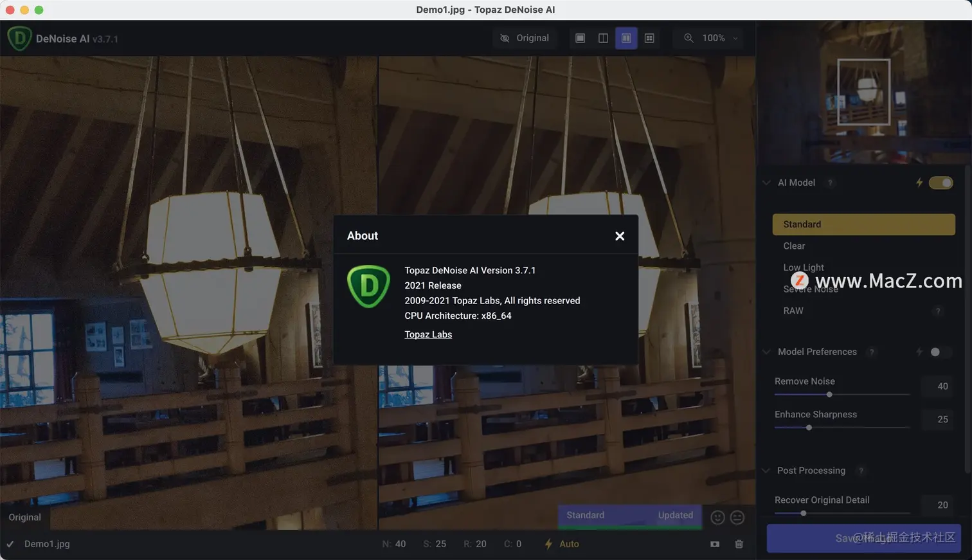Click the Auto lightning bolt icon
This screenshot has height=560, width=972.
[548, 544]
